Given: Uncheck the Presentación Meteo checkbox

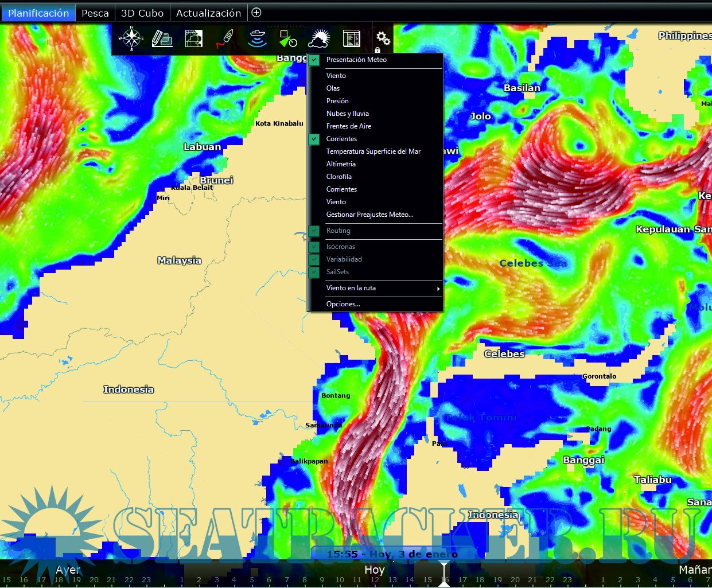Looking at the screenshot, I should click(x=314, y=60).
